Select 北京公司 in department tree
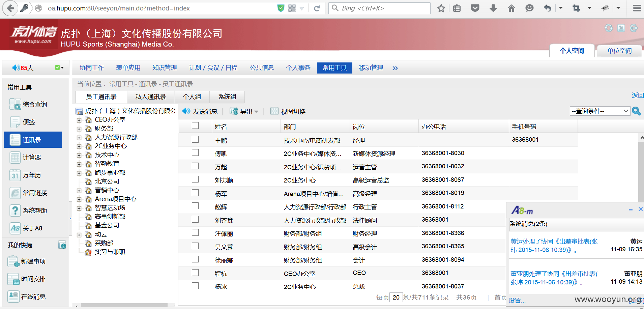Screen dimensions: 644x309 tap(107, 181)
